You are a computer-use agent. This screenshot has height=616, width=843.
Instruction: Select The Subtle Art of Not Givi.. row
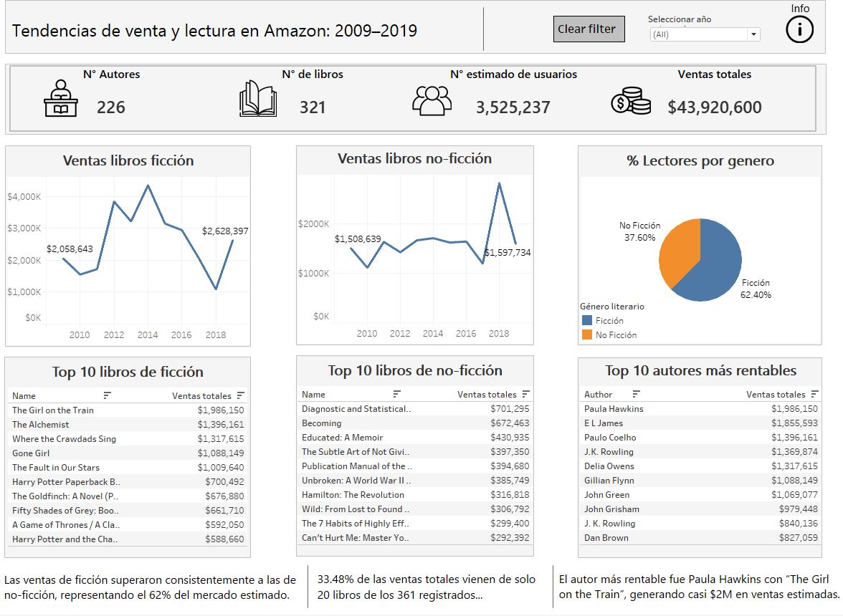click(415, 452)
